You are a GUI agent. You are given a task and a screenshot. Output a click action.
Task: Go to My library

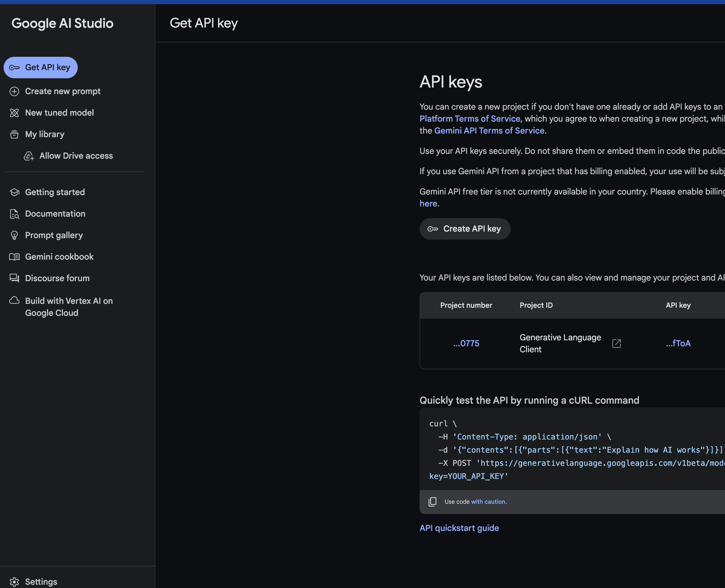pos(45,134)
